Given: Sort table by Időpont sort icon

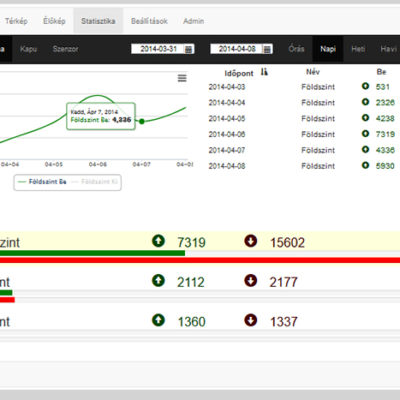Looking at the screenshot, I should coord(264,72).
